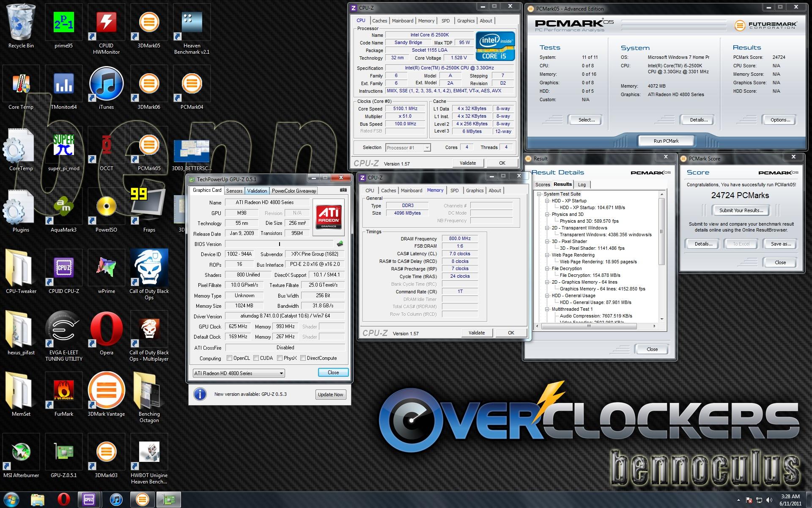Click the clock showing 3:28 AM

point(790,497)
